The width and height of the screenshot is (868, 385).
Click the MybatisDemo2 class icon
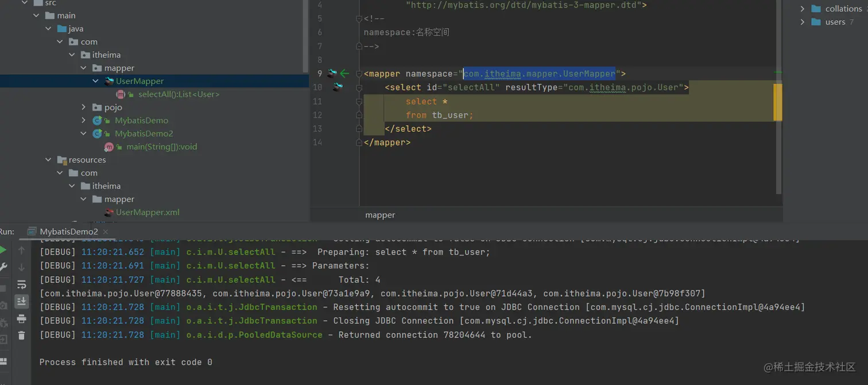click(x=98, y=133)
